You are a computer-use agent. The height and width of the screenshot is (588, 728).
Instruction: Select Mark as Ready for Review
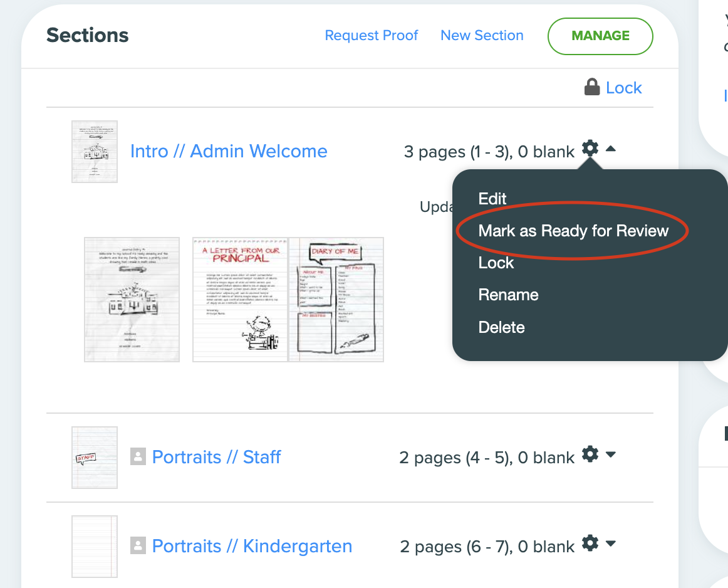(573, 230)
